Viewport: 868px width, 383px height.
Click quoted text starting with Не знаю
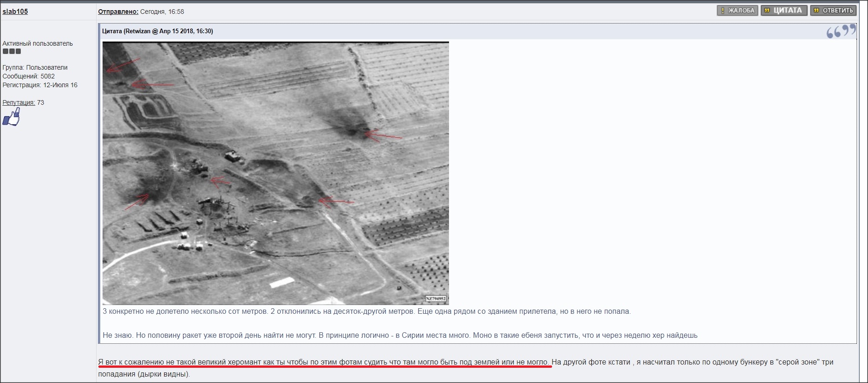point(400,335)
